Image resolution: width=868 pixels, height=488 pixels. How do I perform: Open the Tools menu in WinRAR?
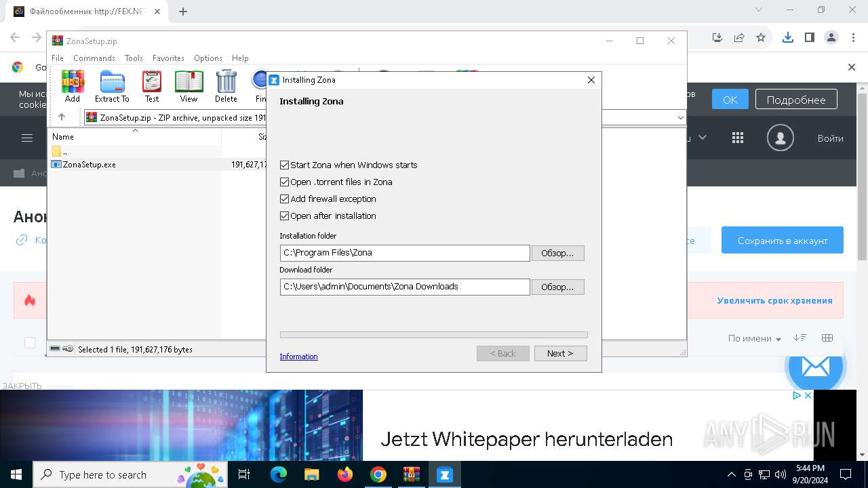click(134, 58)
